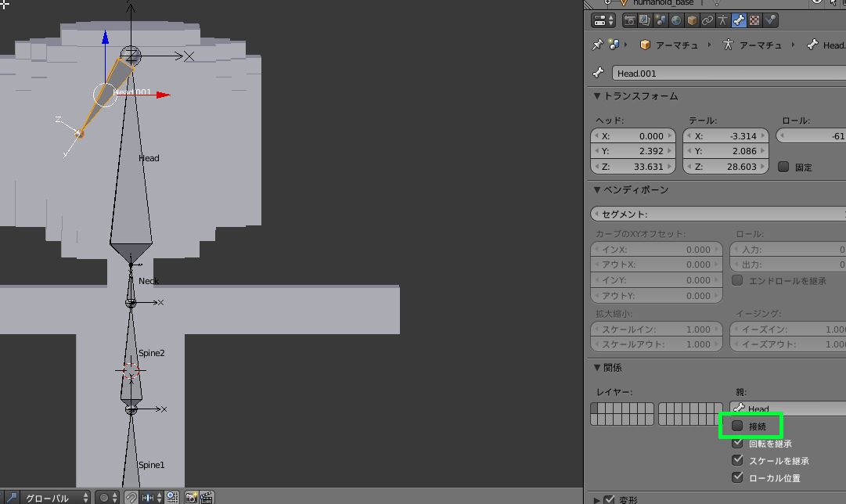
Task: Open the Object properties cube tab
Action: pyautogui.click(x=692, y=20)
